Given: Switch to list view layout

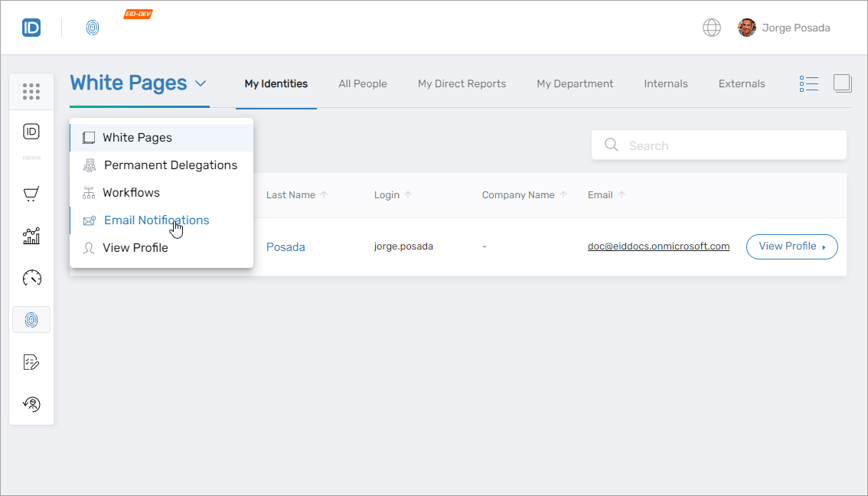Looking at the screenshot, I should [x=808, y=83].
